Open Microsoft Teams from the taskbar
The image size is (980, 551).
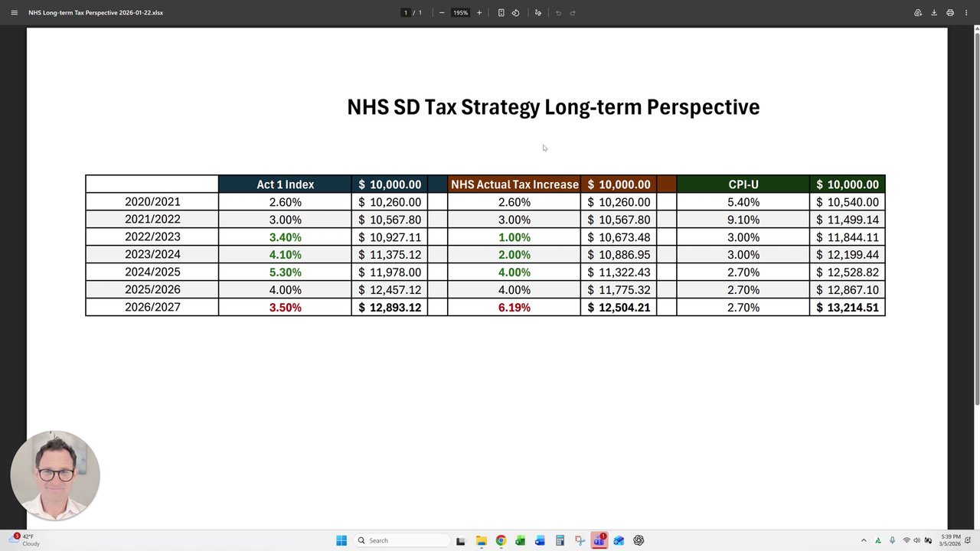[x=599, y=540]
